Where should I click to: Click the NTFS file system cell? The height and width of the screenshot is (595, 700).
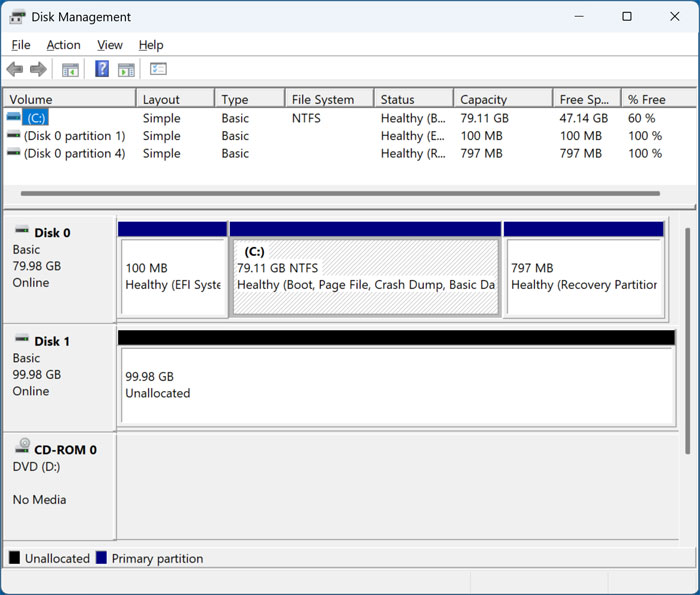coord(306,118)
